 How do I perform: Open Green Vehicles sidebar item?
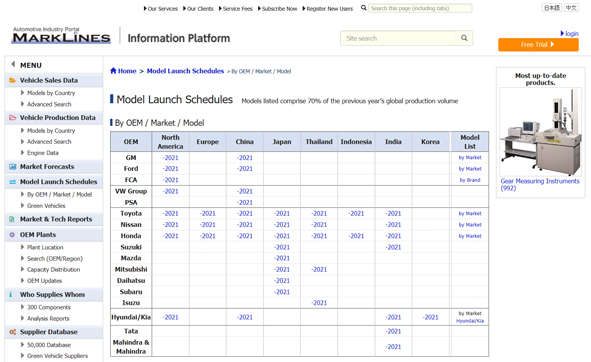[46, 206]
